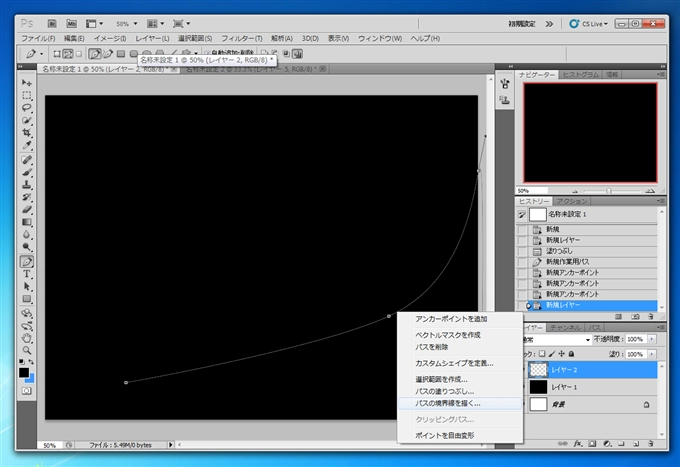
Task: Select the Pen tool in toolbox
Action: pos(26,261)
